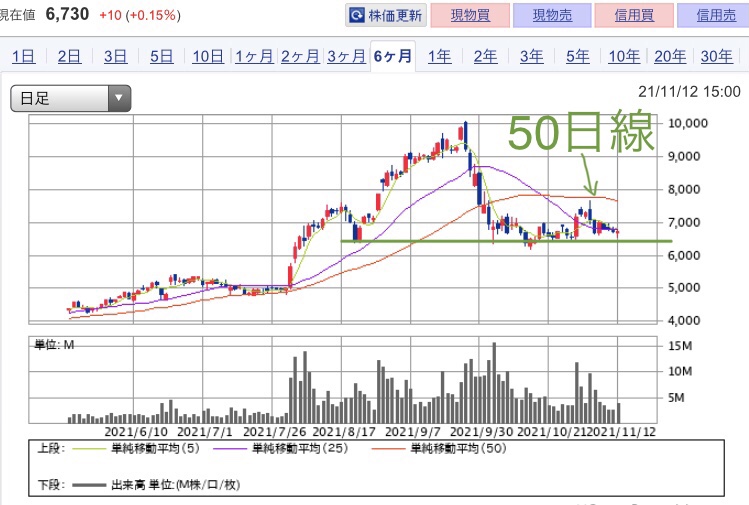Click the refresh arrow icon beside 株価更新
749x505 pixels.
pos(357,15)
